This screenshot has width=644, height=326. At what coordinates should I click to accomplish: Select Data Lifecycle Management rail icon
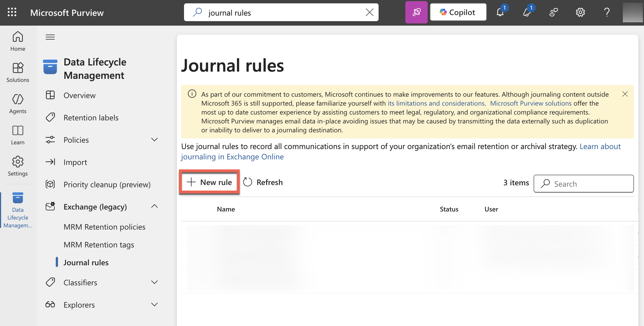[x=18, y=210]
